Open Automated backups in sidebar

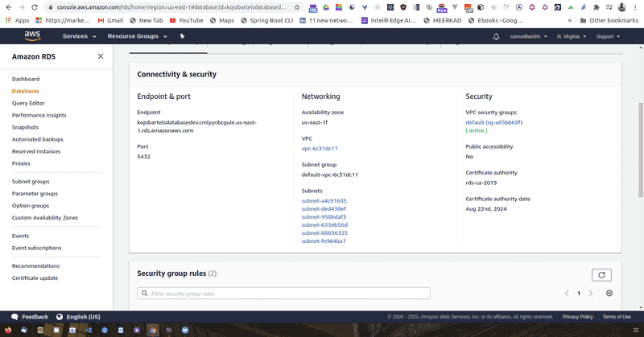(37, 140)
